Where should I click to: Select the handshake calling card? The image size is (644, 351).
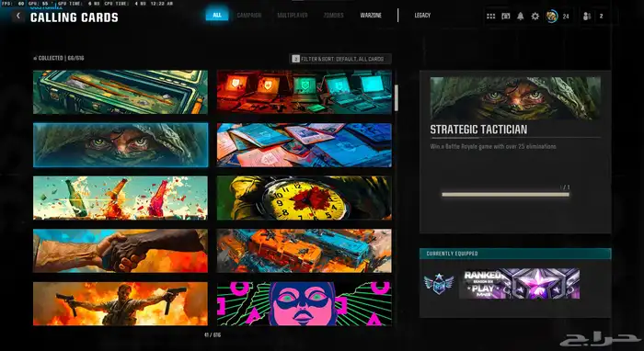(121, 251)
